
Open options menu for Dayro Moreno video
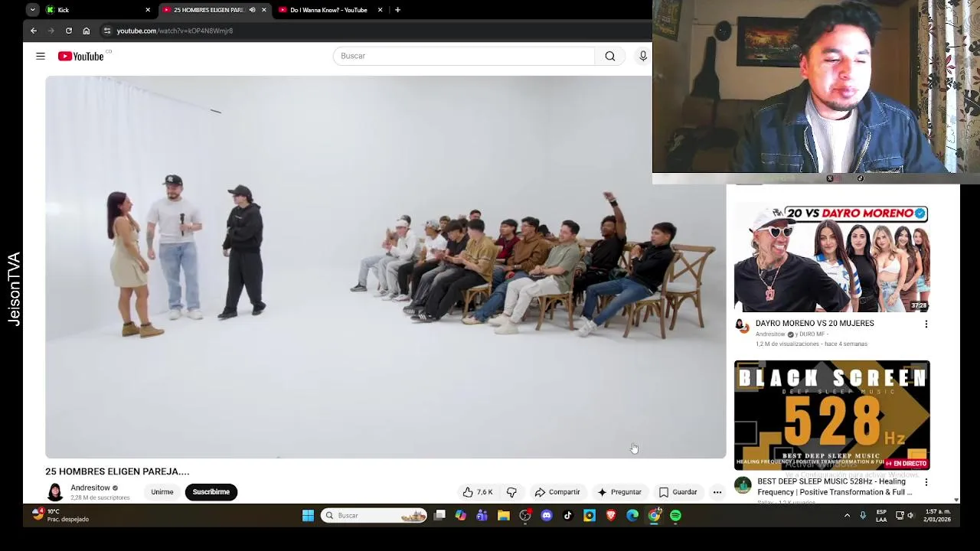click(926, 324)
